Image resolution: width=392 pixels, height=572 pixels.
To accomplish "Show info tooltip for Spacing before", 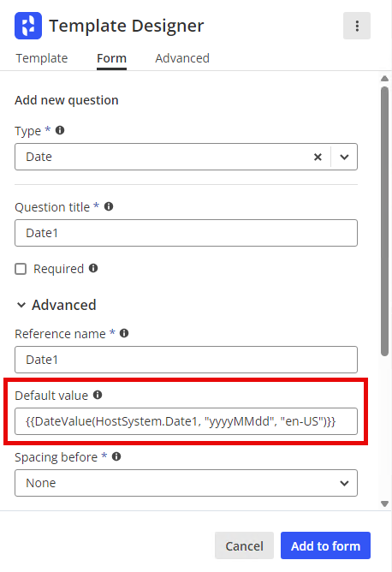I will (116, 456).
